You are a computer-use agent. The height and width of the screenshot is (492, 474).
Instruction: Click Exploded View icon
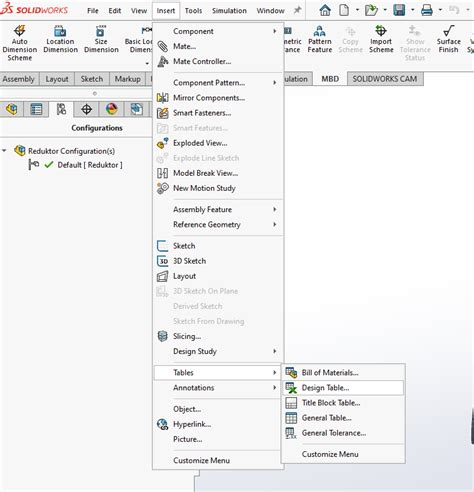click(163, 143)
